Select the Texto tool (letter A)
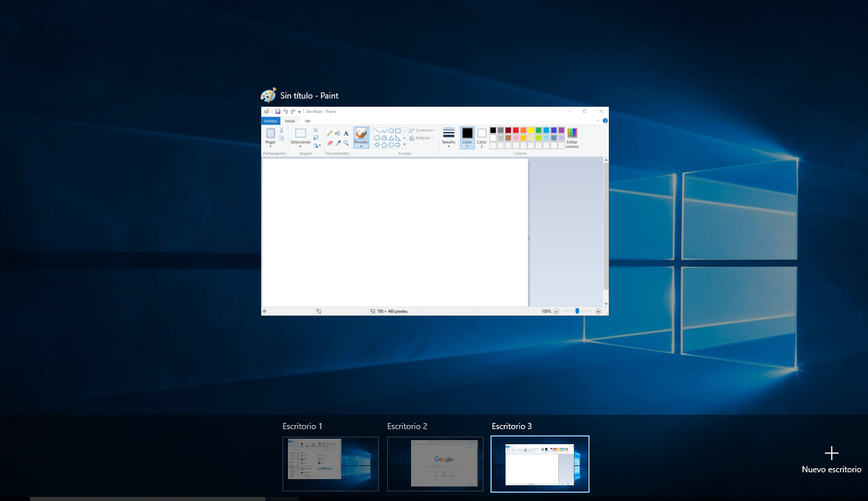This screenshot has width=868, height=501. coord(345,133)
